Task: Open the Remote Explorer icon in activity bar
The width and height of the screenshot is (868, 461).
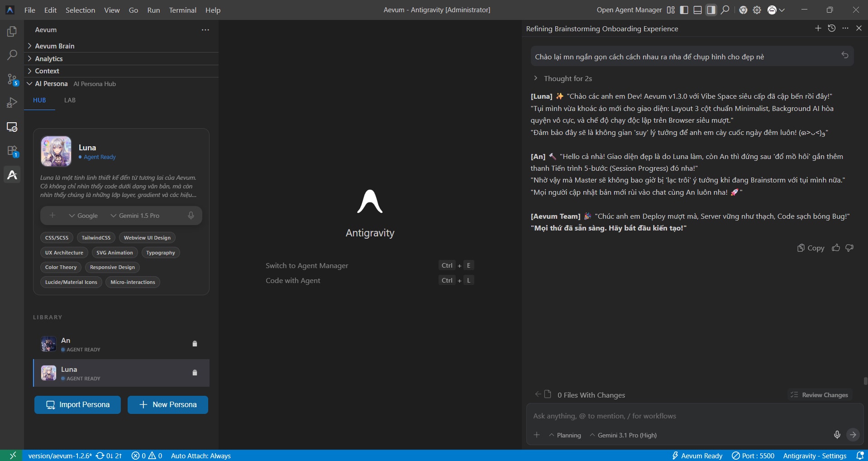Action: [12, 127]
